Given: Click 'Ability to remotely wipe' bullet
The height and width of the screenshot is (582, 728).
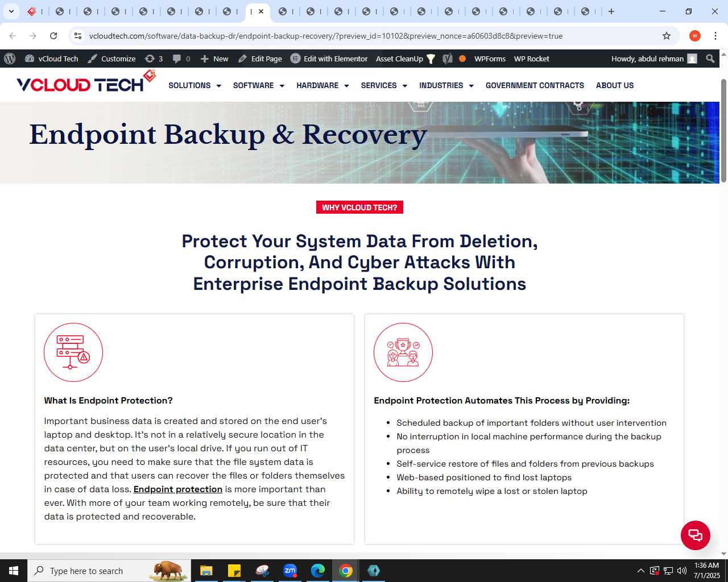Looking at the screenshot, I should pyautogui.click(x=492, y=491).
